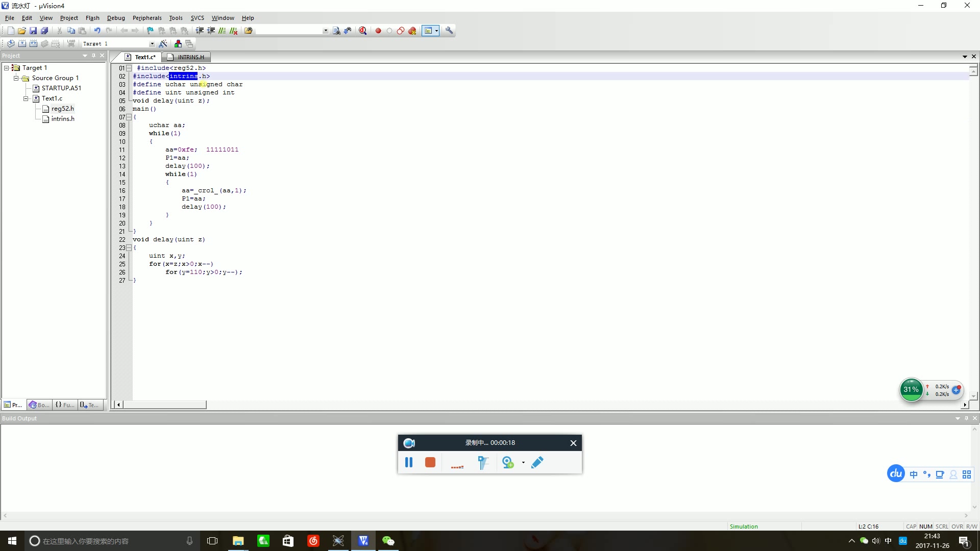Open Target 1 selection dropdown
The image size is (980, 551).
[x=152, y=44]
